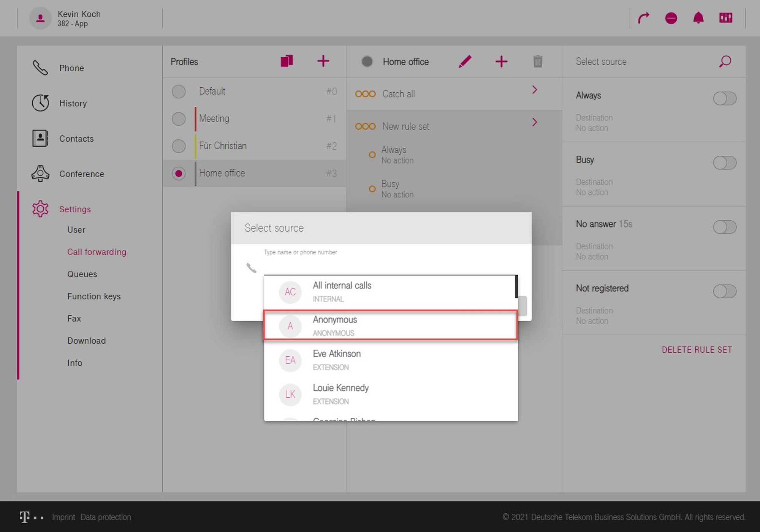Screen dimensions: 760x532
Task: Click the do-not-disturb icon in header
Action: (x=671, y=18)
